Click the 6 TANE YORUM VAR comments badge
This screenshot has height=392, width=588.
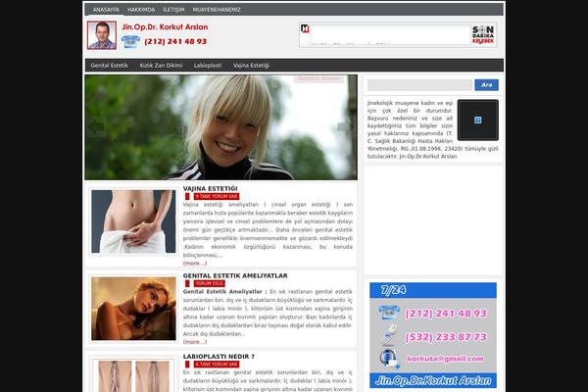[x=217, y=365]
